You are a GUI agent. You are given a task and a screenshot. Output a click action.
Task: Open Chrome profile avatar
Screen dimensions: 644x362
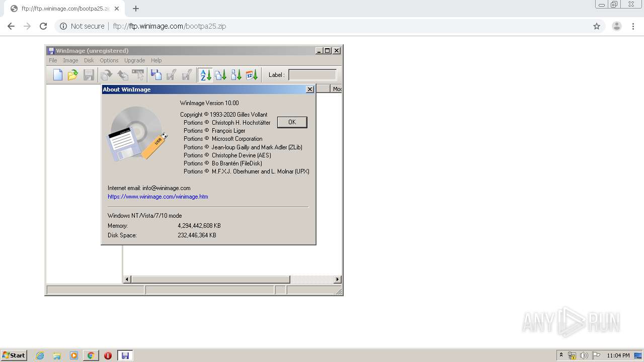[617, 26]
